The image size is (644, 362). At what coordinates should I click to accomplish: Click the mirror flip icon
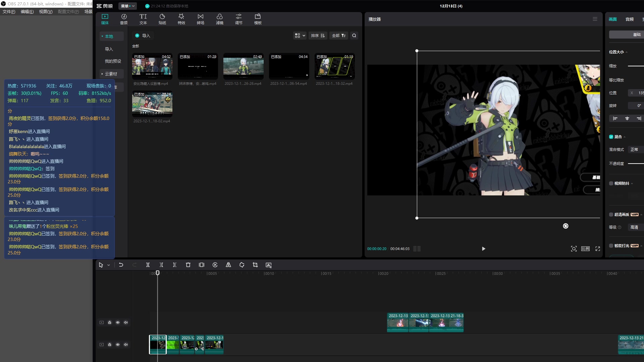click(228, 265)
